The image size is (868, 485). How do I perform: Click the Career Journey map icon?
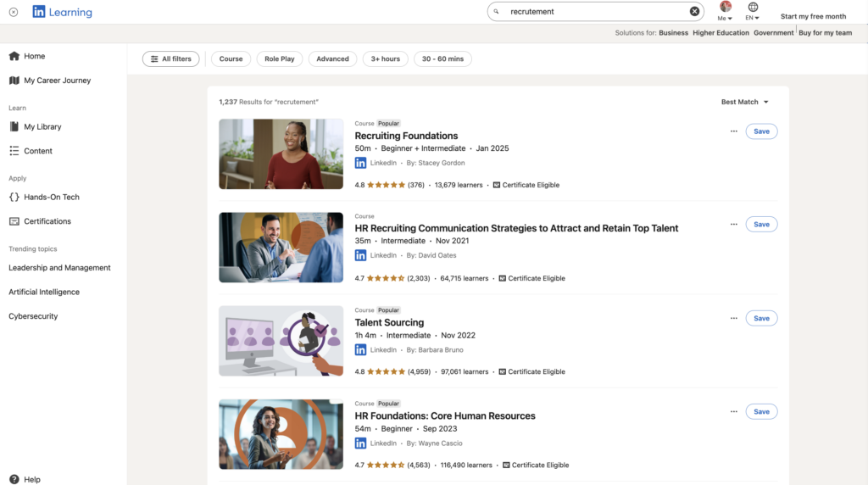click(14, 81)
